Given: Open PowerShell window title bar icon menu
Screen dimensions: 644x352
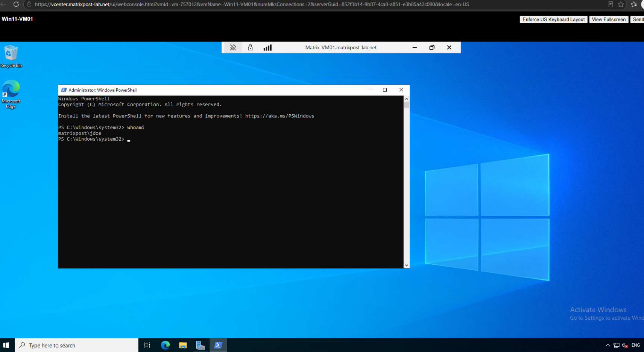Looking at the screenshot, I should [x=64, y=90].
